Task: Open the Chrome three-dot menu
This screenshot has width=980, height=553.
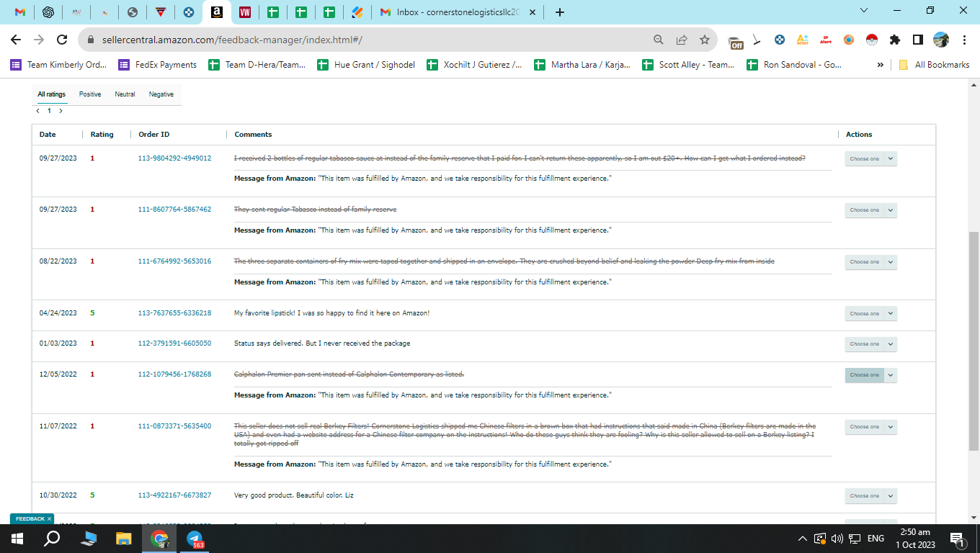Action: (964, 40)
